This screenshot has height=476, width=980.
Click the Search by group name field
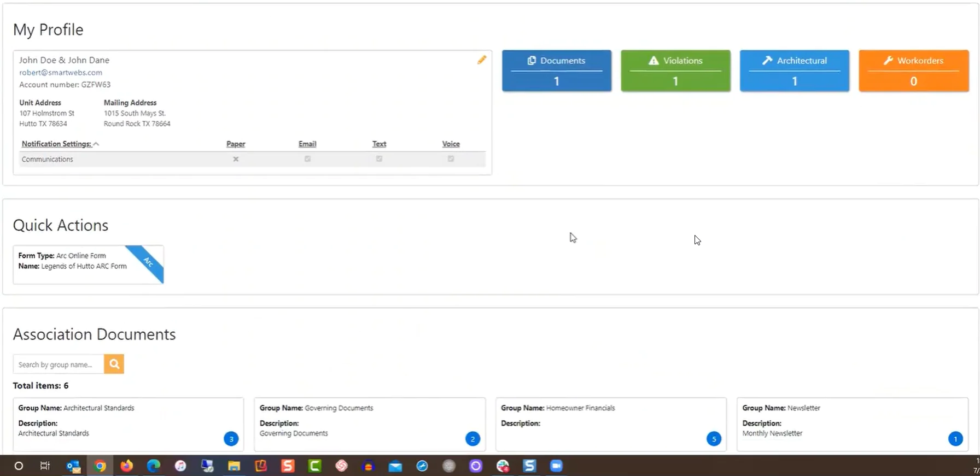(58, 365)
